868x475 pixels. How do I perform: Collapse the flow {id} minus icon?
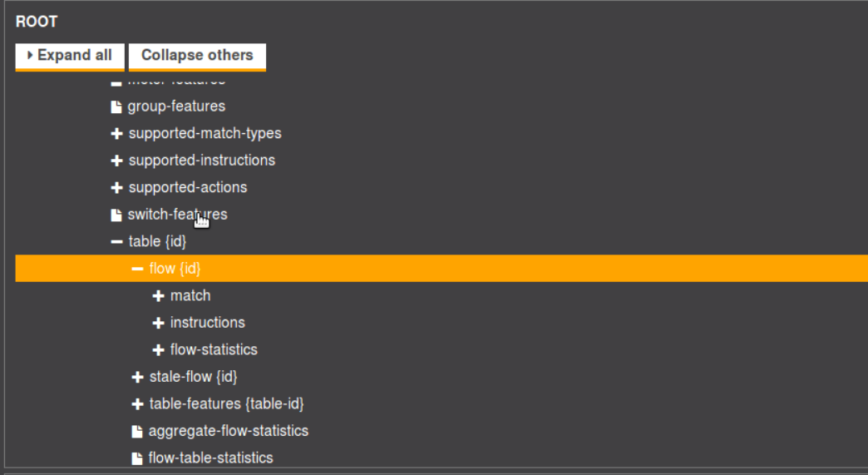pos(137,269)
